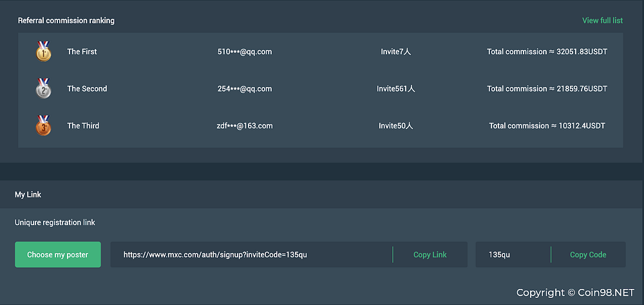Click the Invite561 count in second row
The image size is (644, 305).
(395, 89)
